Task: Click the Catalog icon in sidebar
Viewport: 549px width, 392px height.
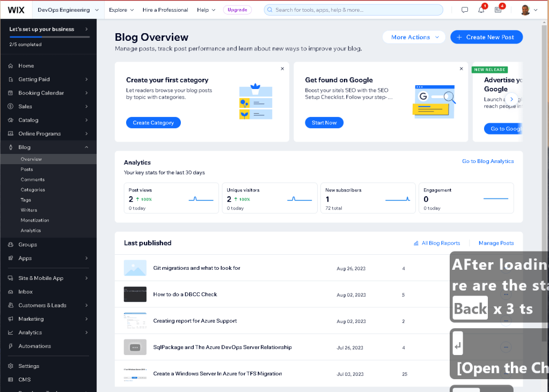Action: pos(11,120)
